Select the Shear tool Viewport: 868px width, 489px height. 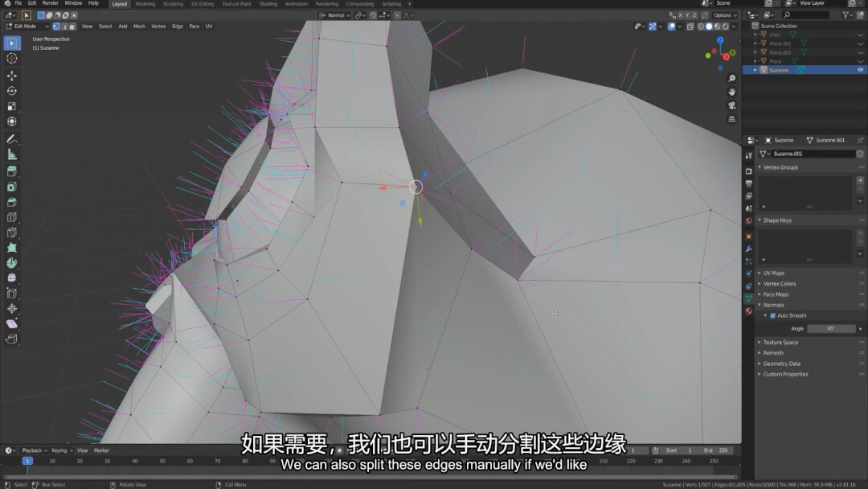[x=11, y=323]
